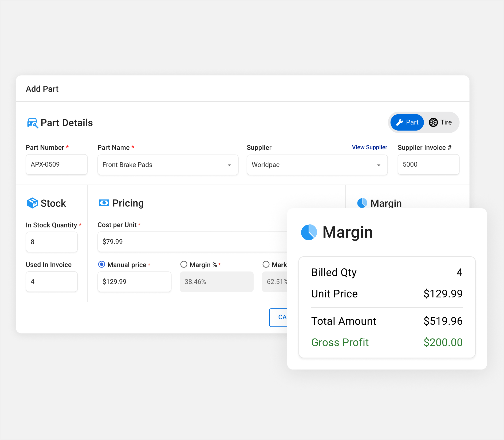Click the Billed Qty value 4
The height and width of the screenshot is (440, 504).
459,272
